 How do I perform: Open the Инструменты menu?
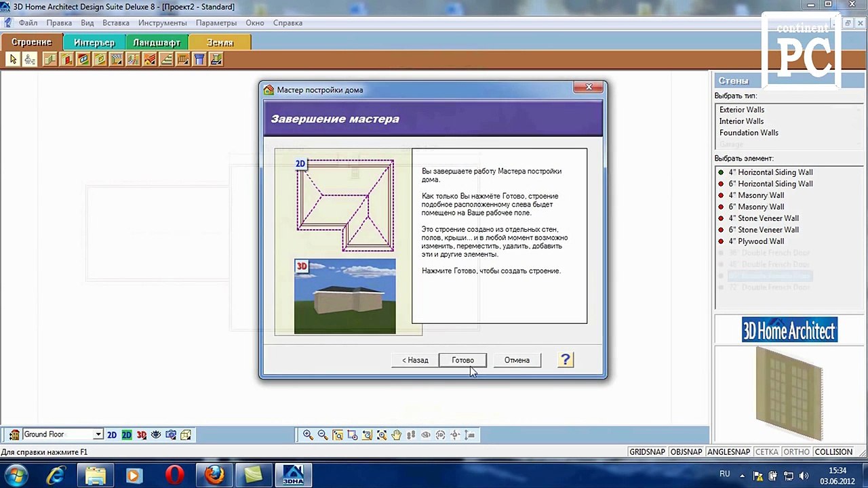tap(162, 23)
